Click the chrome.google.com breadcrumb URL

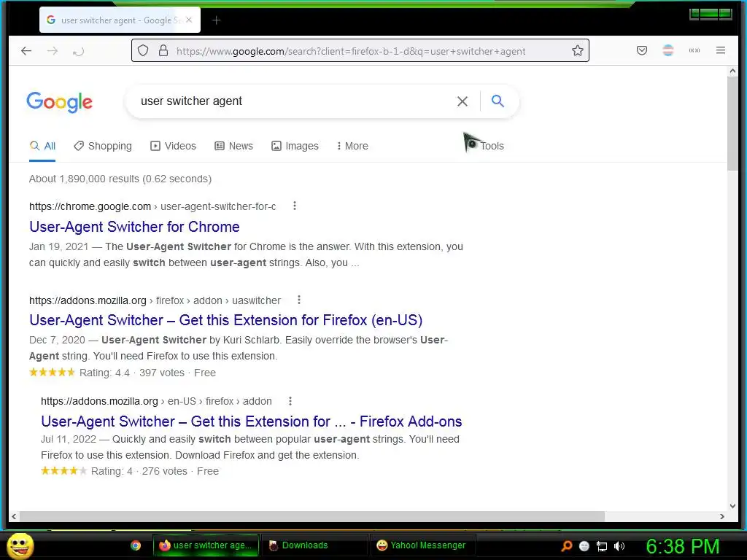[152, 206]
